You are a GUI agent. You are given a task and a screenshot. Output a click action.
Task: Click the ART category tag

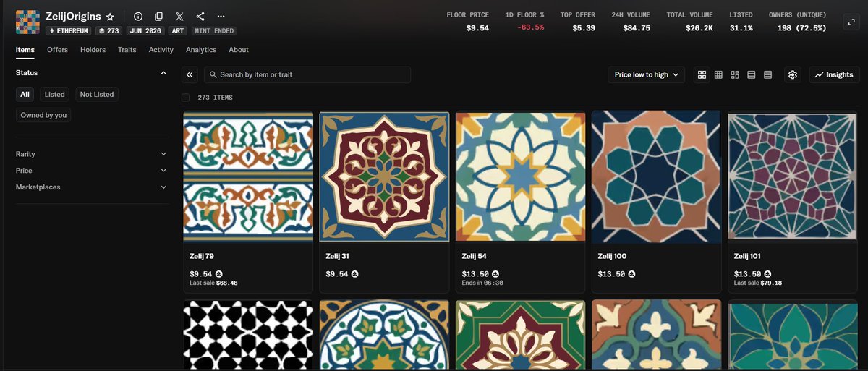[x=177, y=30]
